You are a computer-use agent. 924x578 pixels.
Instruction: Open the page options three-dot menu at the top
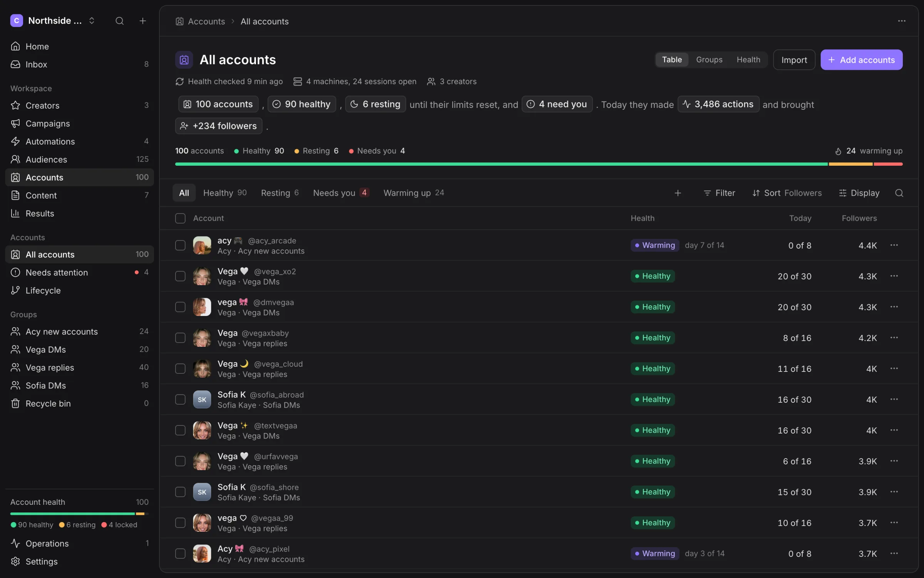pyautogui.click(x=902, y=21)
